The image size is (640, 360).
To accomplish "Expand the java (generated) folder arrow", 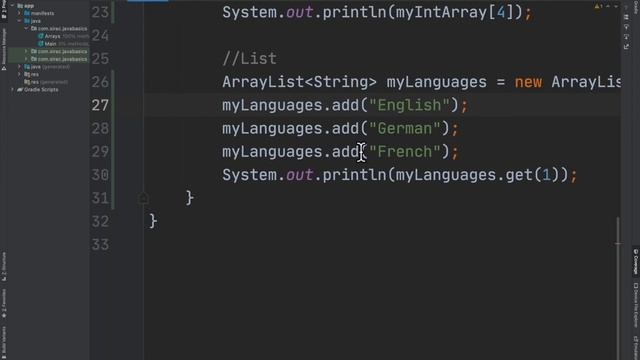I will [19, 67].
